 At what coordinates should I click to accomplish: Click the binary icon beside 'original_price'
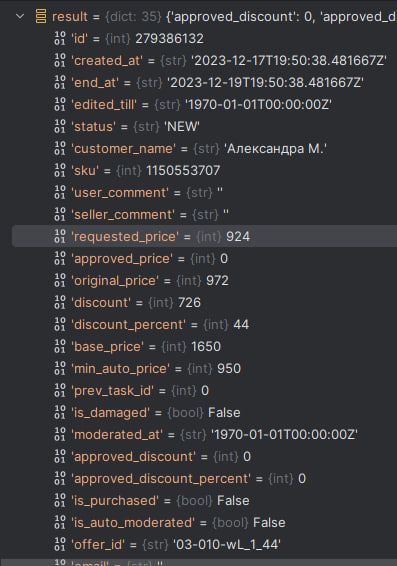(x=60, y=280)
